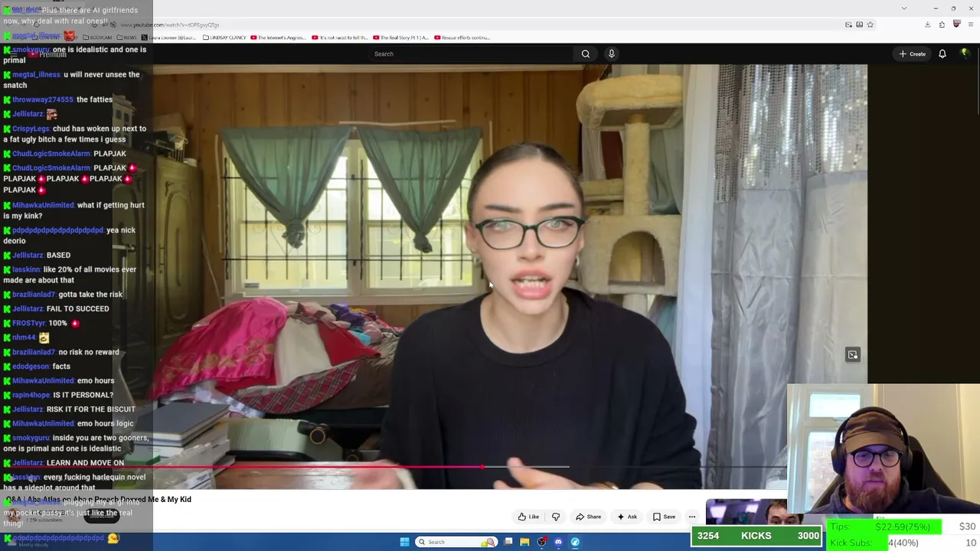
Task: Open the BODYCAM bookmarks folder
Action: (x=96, y=37)
